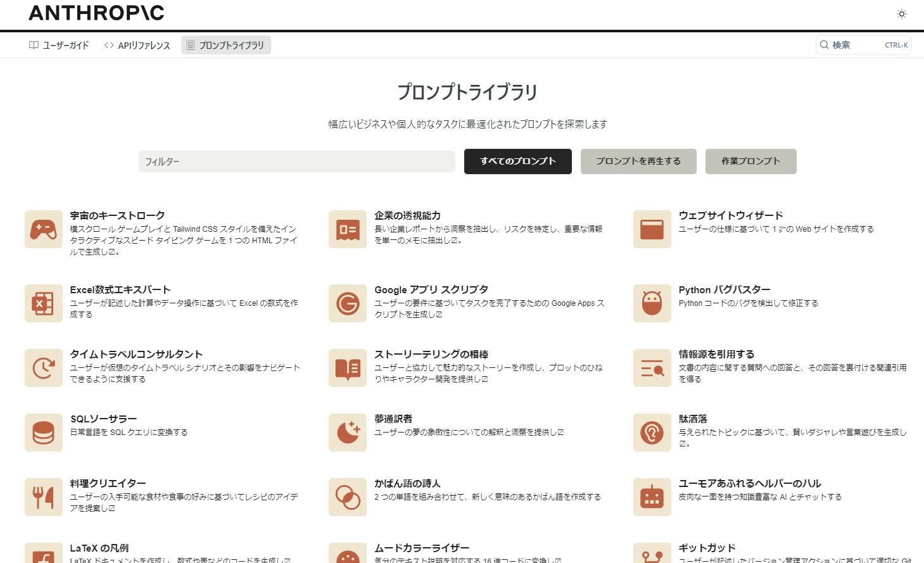Viewport: 924px width, 563px height.
Task: Click the game controller icon for 宇宙のキーストローク
Action: [44, 229]
